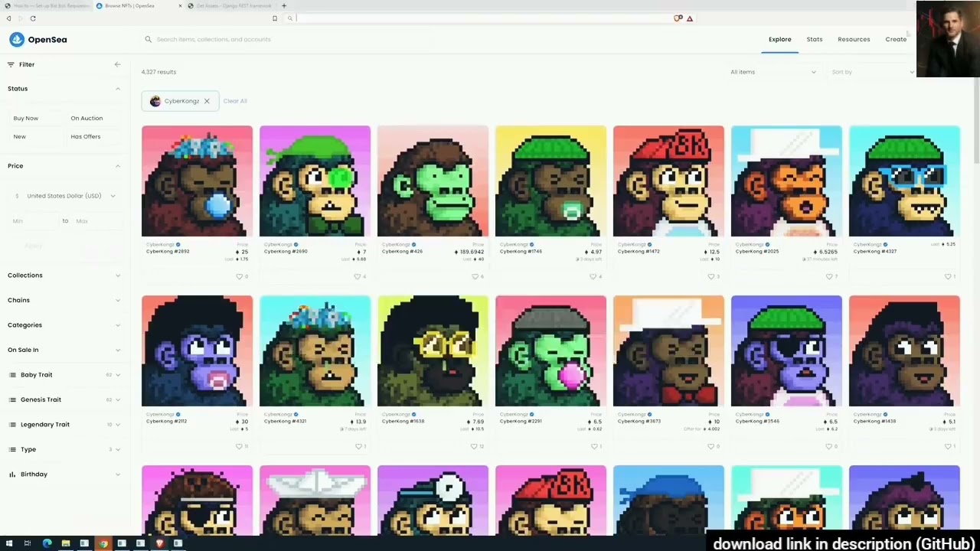Open the Stats menu

tap(815, 39)
